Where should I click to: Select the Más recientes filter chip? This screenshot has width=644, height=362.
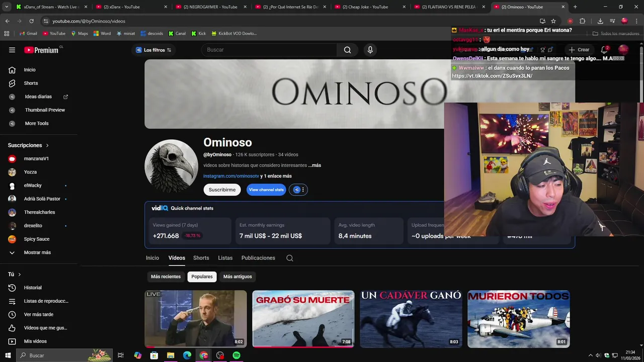166,277
